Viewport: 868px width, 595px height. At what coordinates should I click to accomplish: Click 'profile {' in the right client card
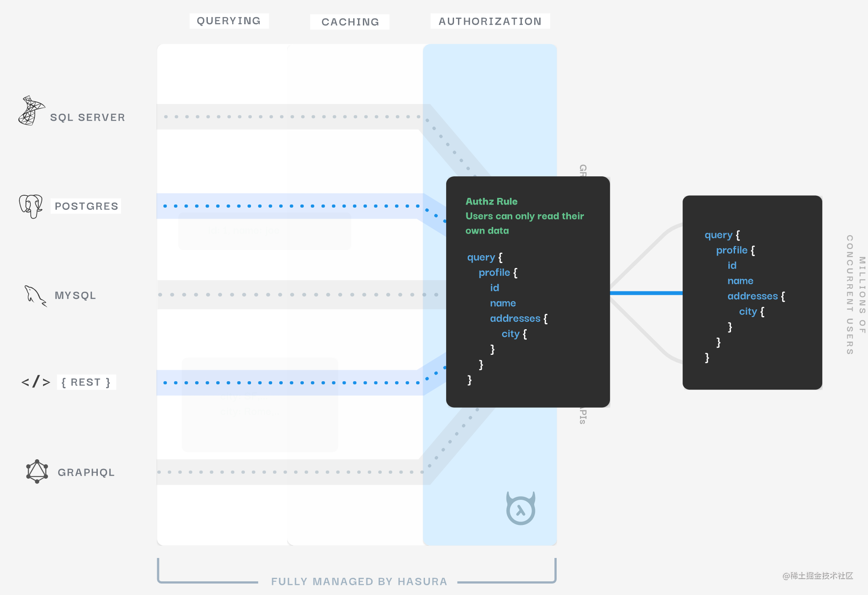coord(735,250)
